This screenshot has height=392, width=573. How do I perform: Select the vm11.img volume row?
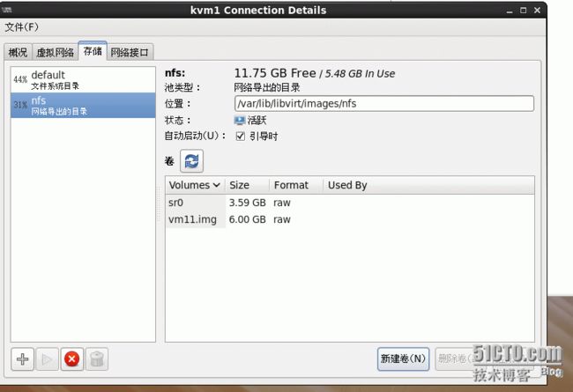click(x=350, y=219)
